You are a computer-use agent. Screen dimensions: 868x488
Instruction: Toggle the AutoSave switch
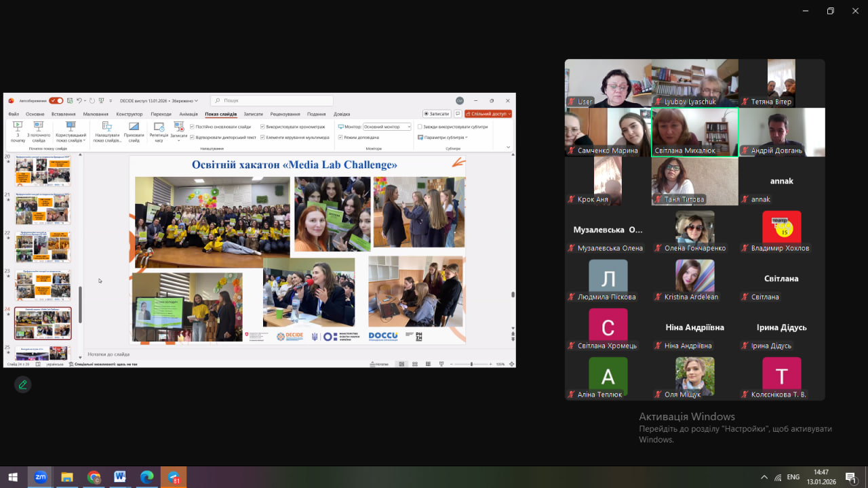pos(56,101)
